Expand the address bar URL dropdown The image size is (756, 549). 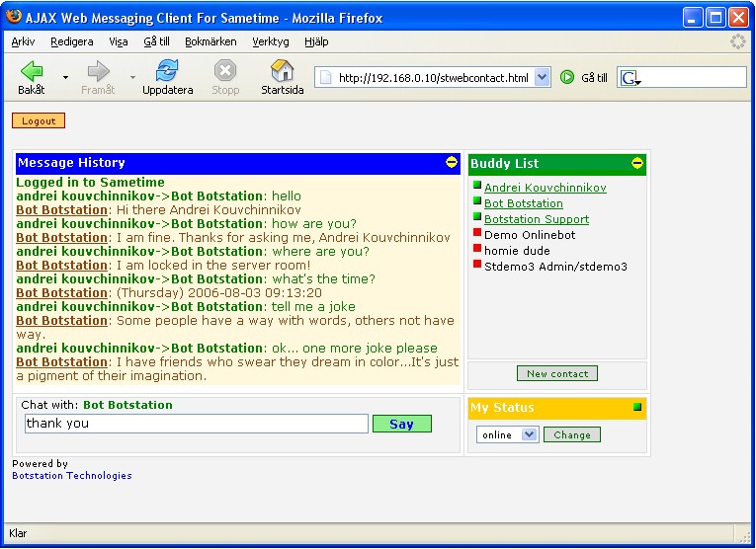click(x=543, y=77)
